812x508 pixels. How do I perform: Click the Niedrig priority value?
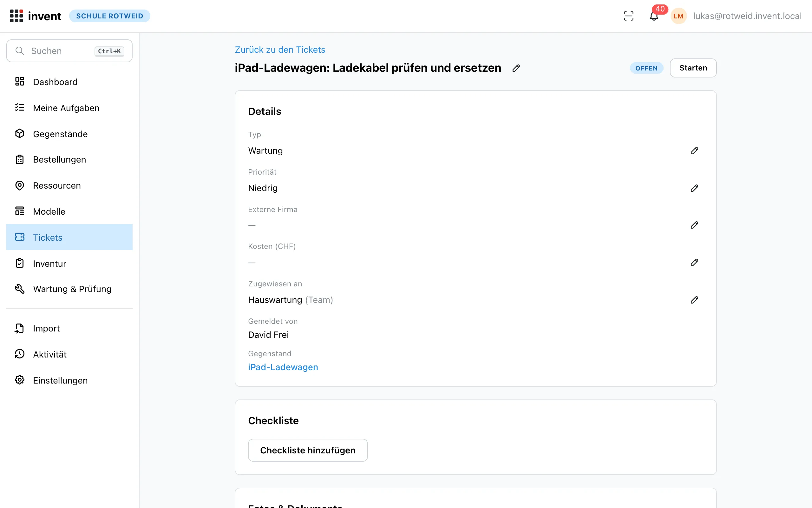tap(263, 188)
